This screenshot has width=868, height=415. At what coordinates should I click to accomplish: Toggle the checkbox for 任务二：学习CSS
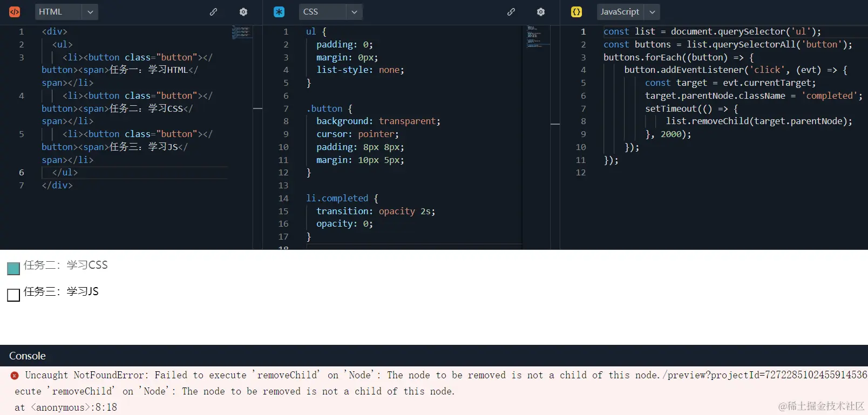pyautogui.click(x=13, y=268)
